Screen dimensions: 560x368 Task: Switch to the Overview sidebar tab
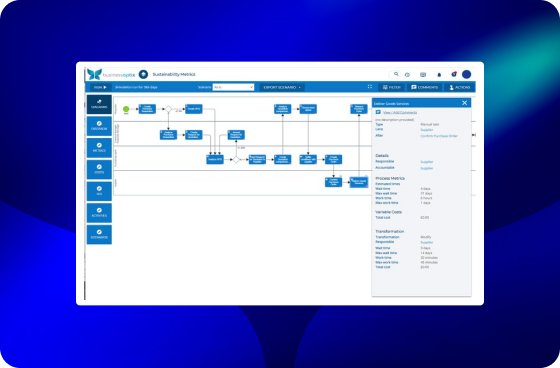[x=99, y=126]
